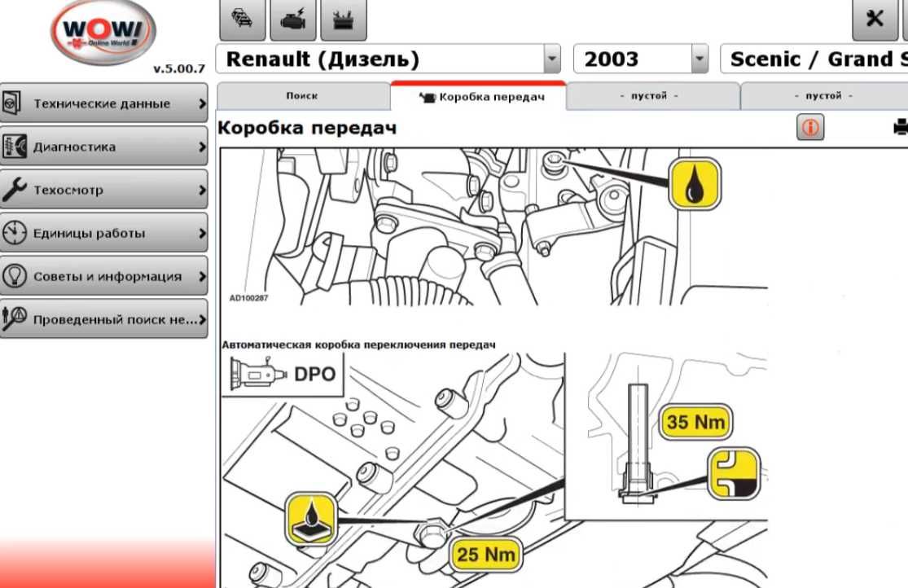The height and width of the screenshot is (588, 908).
Task: Expand the arrow on Единицы работы
Action: point(202,233)
